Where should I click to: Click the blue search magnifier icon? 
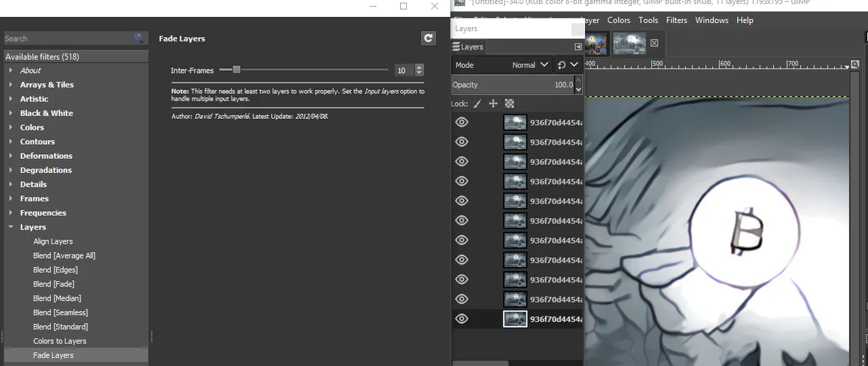139,38
